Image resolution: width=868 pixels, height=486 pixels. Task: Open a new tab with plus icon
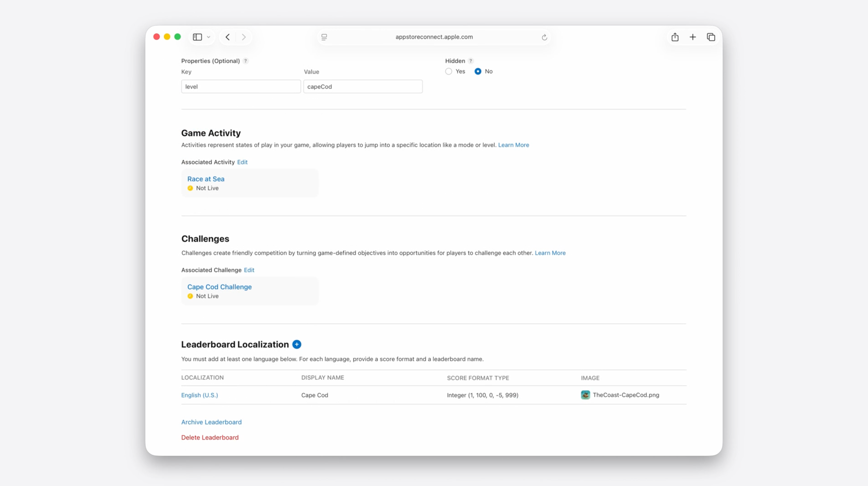click(693, 37)
